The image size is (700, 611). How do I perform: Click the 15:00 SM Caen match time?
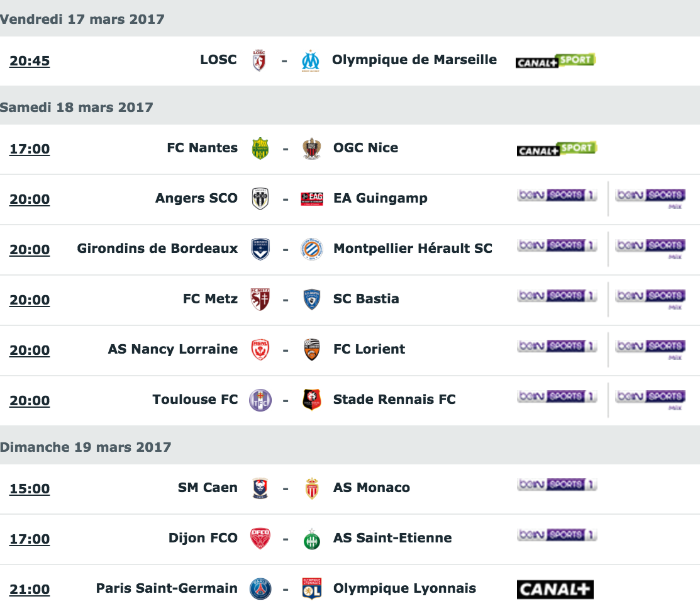(x=30, y=488)
